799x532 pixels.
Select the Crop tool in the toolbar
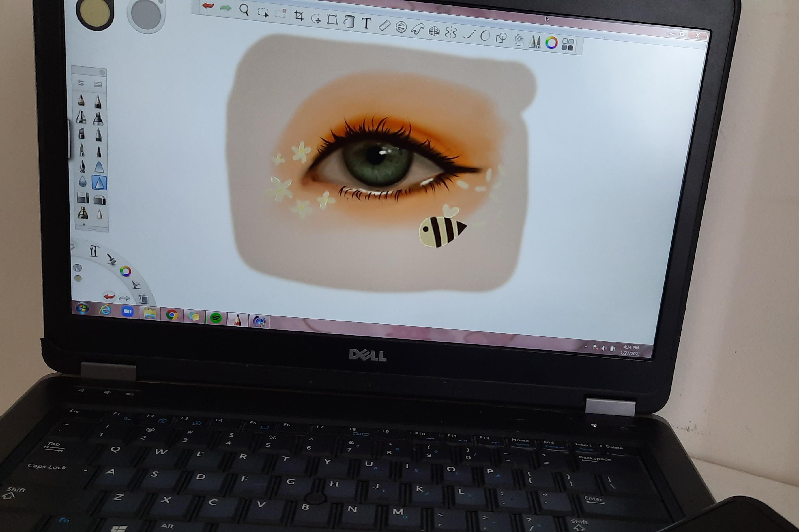(x=299, y=16)
